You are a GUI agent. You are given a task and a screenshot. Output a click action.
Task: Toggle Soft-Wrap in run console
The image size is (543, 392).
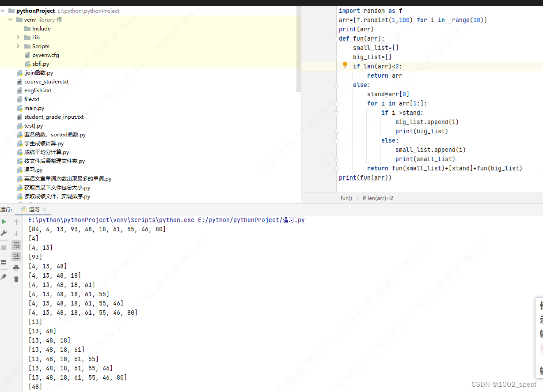coord(16,245)
